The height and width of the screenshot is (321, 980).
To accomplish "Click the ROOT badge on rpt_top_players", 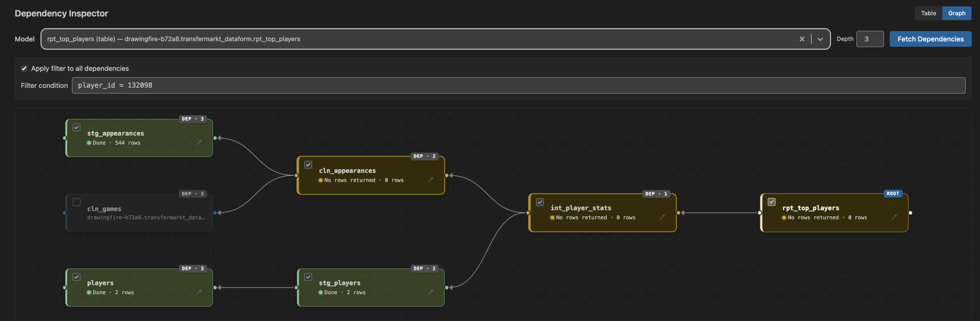I will click(x=892, y=194).
